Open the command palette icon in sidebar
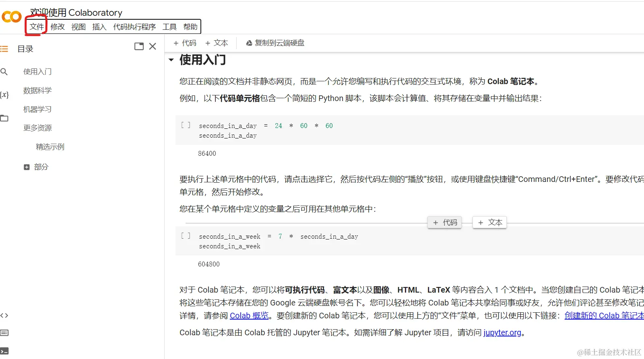 click(x=4, y=333)
